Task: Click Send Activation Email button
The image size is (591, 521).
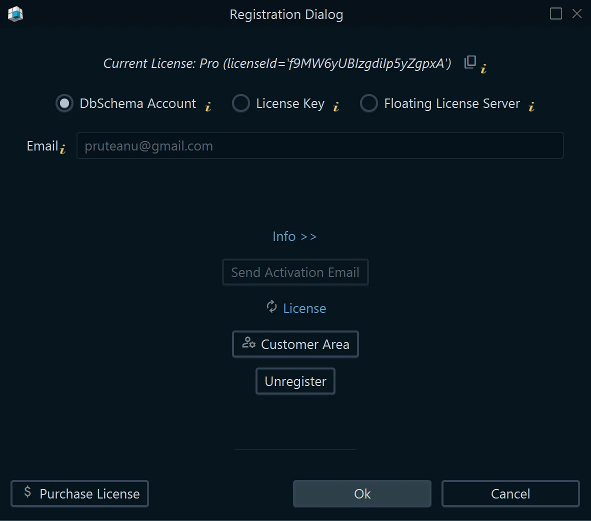Action: point(295,272)
